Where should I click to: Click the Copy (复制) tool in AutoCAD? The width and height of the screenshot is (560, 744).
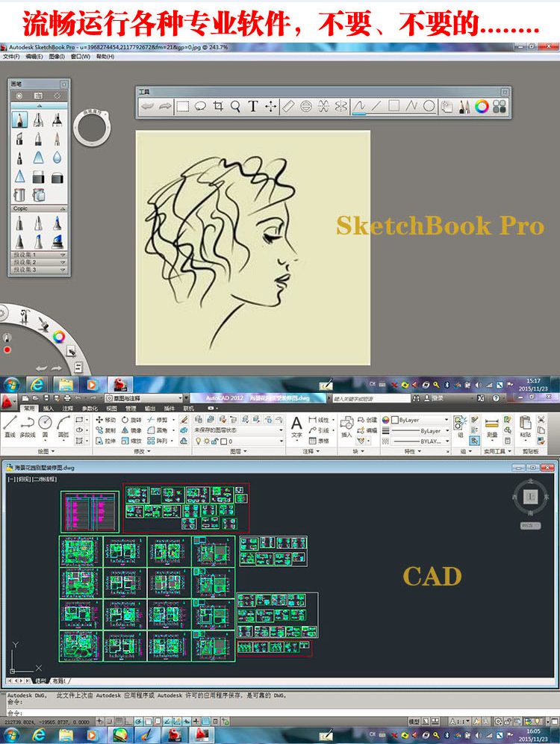coord(105,430)
